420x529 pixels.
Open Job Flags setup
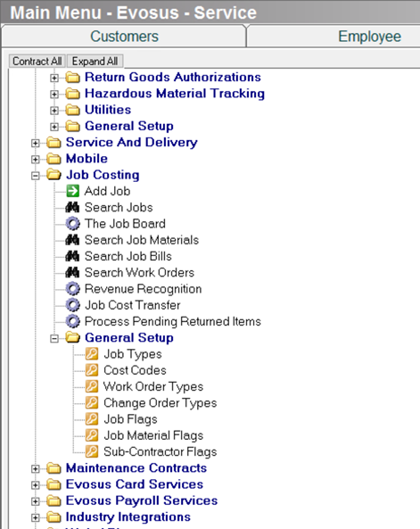[x=130, y=419]
